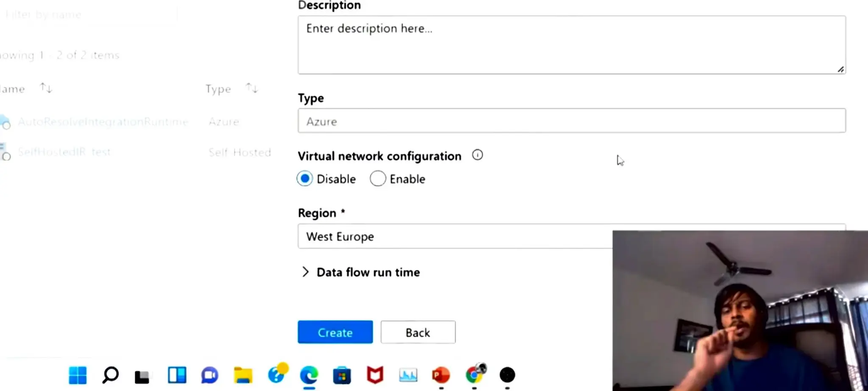Sort list by the Name column arrows
Image resolution: width=868 pixels, height=391 pixels.
[x=46, y=88]
